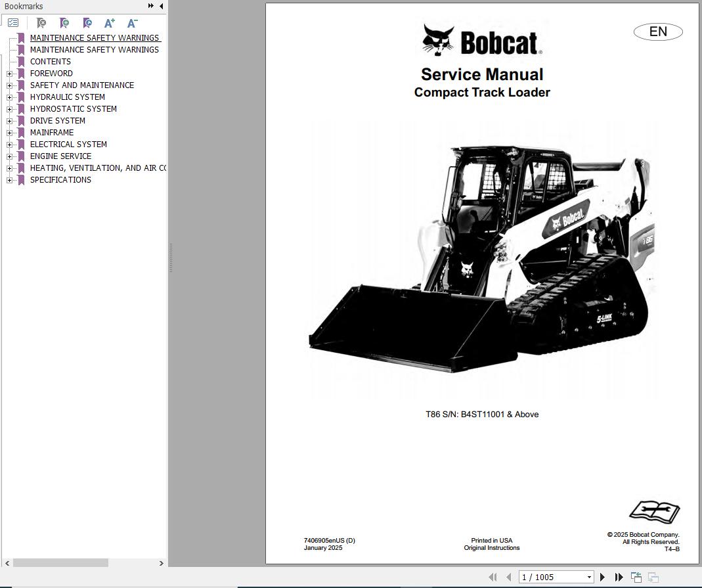702x588 pixels.
Task: Open the second MAINTENANCE SAFETY WARNINGS bookmark
Action: point(95,50)
